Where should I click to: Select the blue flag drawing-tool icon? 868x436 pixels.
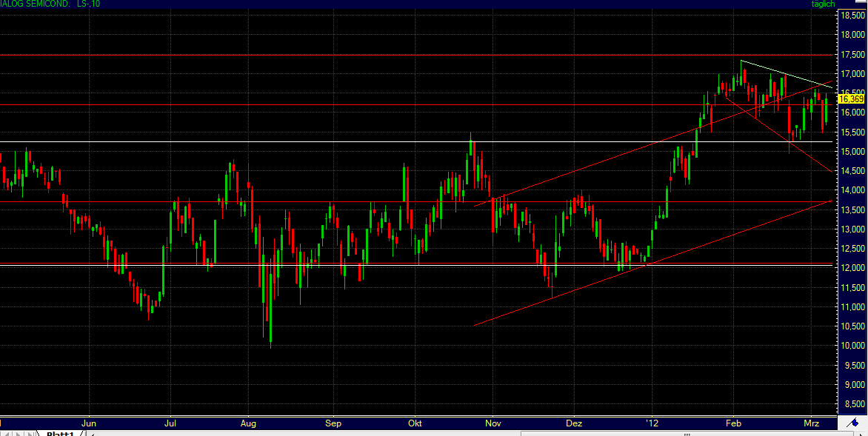pos(854,423)
